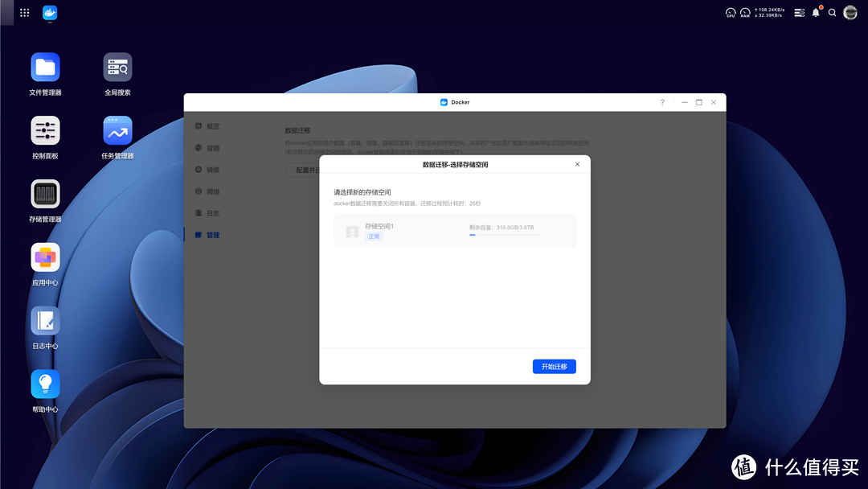Click the 剩余容量 316.8GB/3.6TB text
The image size is (868, 489).
[502, 227]
